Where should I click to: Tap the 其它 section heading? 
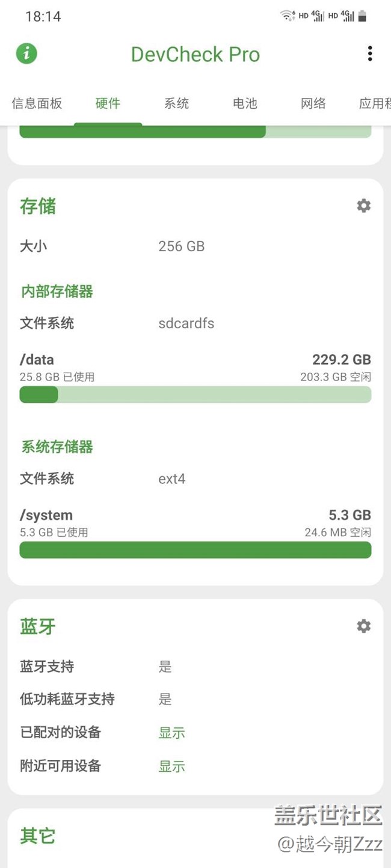pos(37,836)
